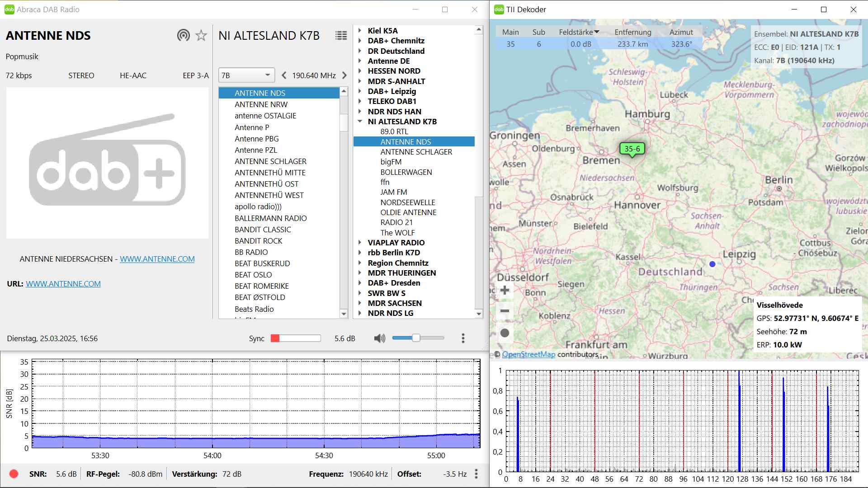Toggle the favorite star for ANTENNE NDS

pos(201,35)
